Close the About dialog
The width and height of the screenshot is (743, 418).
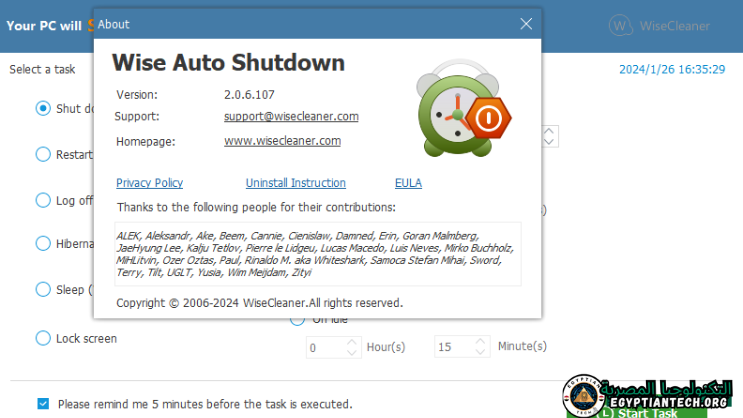tap(526, 24)
